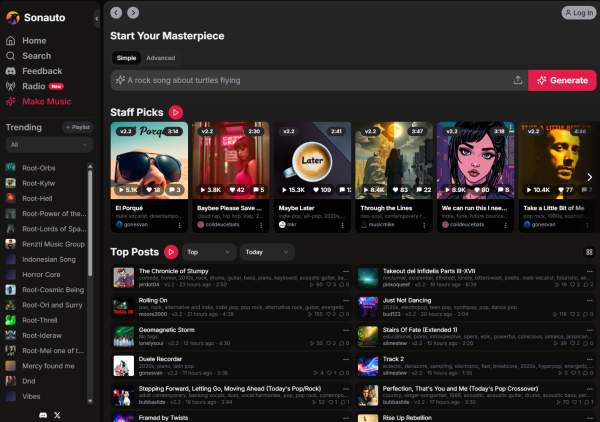This screenshot has width=600, height=422.
Task: Switch the Top Posts grid layout icon
Action: pos(589,252)
